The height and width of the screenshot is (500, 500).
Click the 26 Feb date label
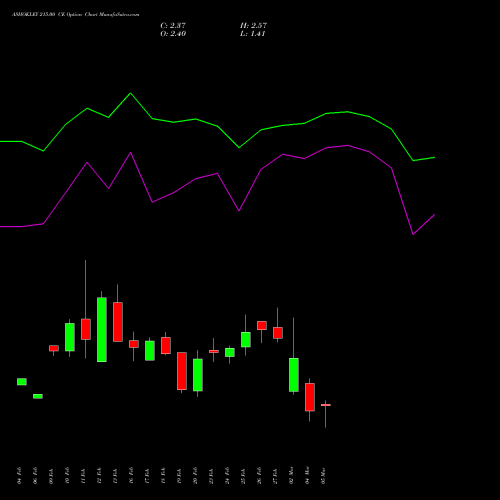coord(259,476)
